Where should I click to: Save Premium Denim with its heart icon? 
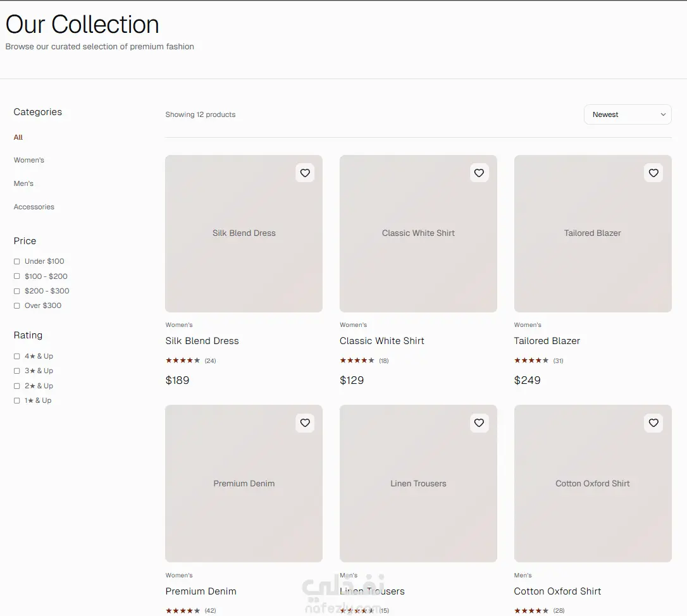[x=305, y=422]
